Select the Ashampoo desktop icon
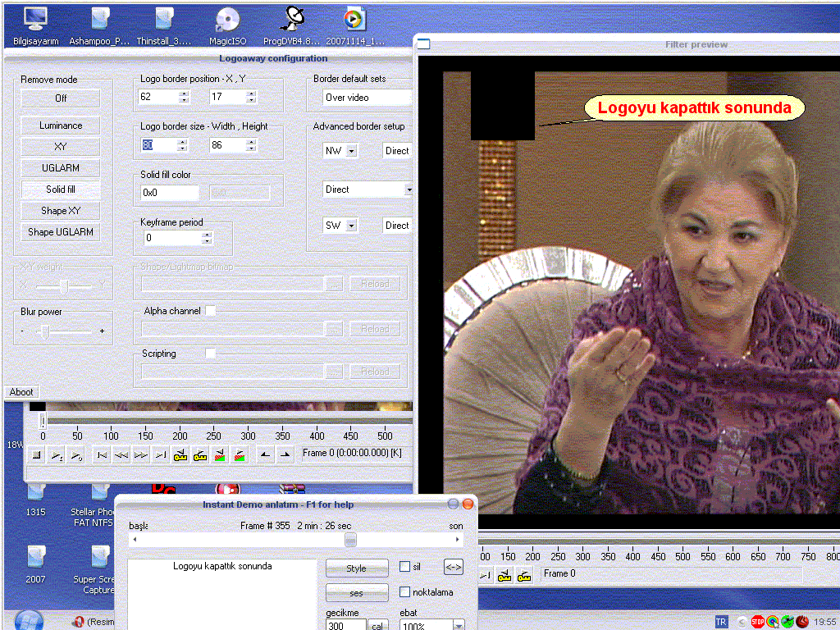This screenshot has width=840, height=630. 99,25
